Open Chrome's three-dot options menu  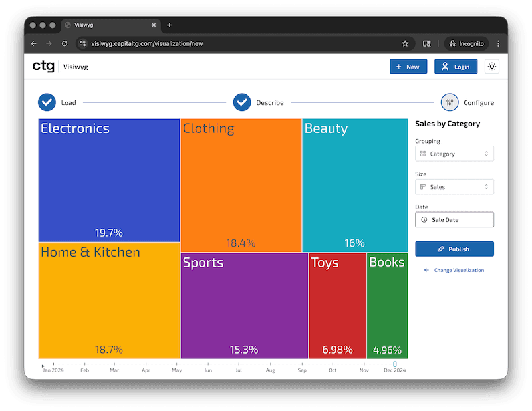point(498,43)
